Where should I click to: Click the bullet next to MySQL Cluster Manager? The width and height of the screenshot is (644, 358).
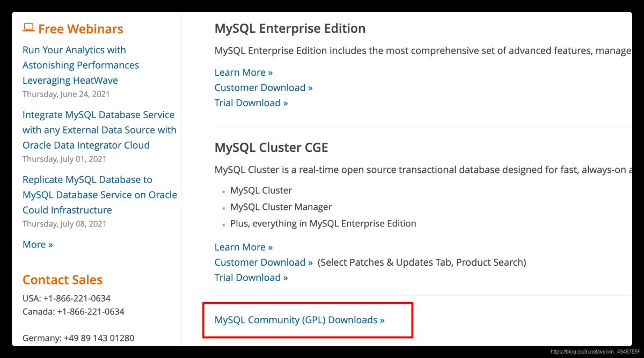[x=223, y=208]
